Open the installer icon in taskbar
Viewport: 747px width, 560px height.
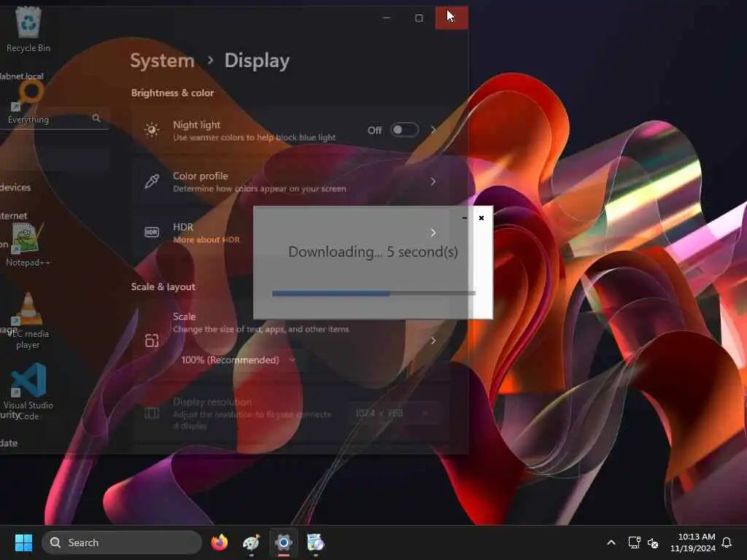tap(315, 542)
